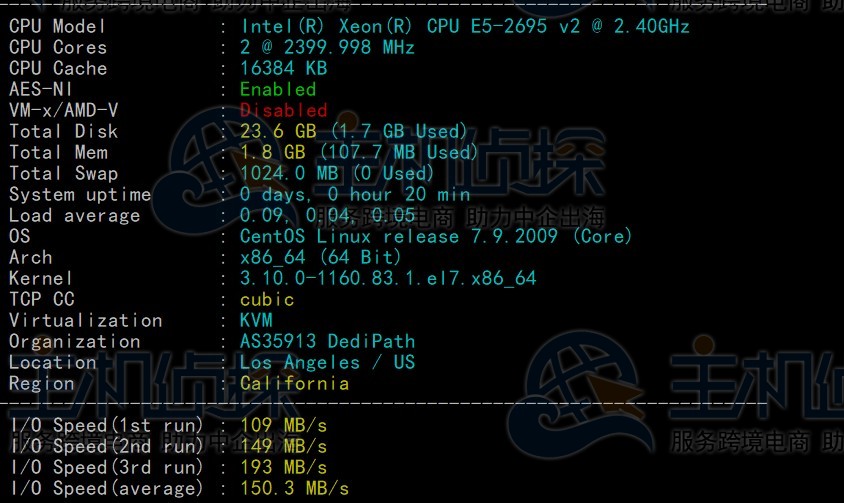Select the Region value California
This screenshot has height=503, width=844.
[294, 384]
